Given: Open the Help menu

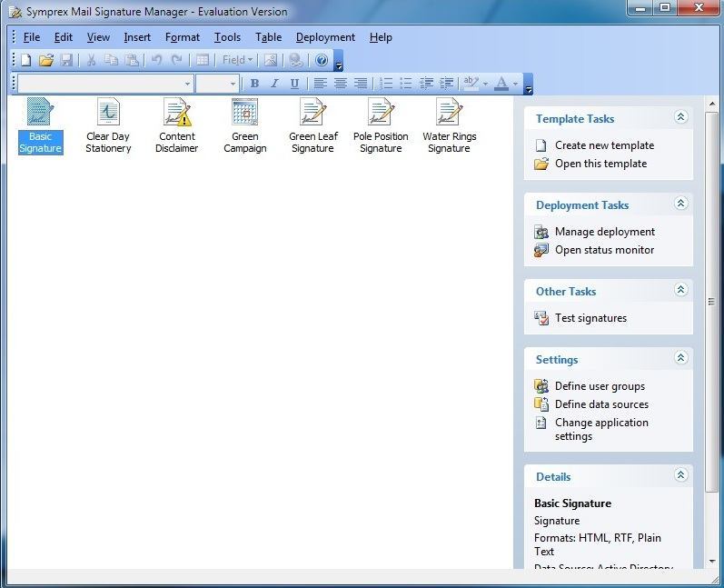Looking at the screenshot, I should tap(381, 37).
